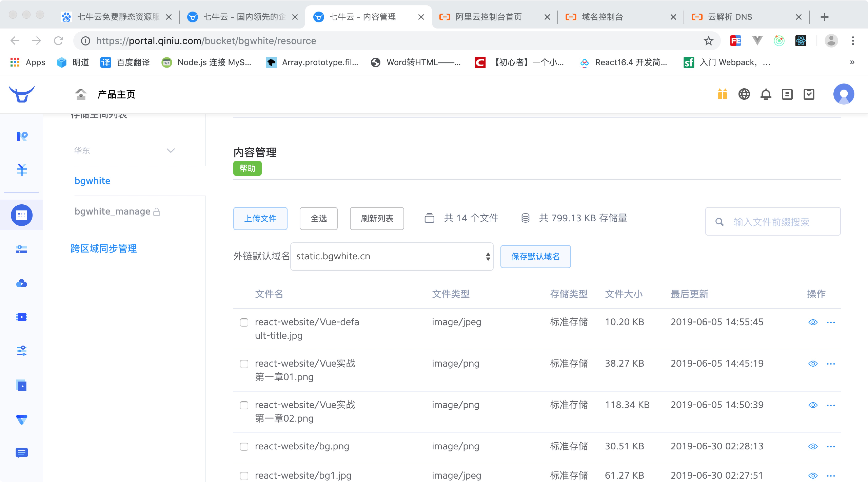Check the Vue-default-title.jpg file checkbox
Viewport: 868px width, 482px height.
pos(244,322)
